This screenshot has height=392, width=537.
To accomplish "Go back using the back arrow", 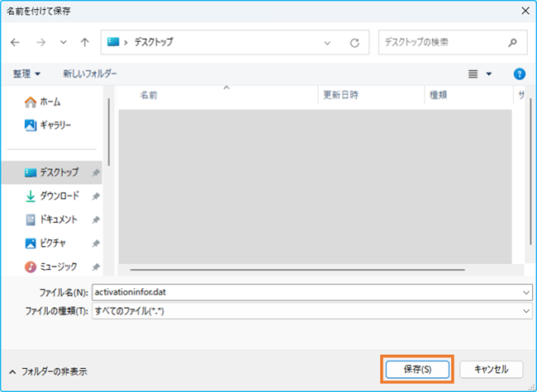I will click(x=15, y=42).
